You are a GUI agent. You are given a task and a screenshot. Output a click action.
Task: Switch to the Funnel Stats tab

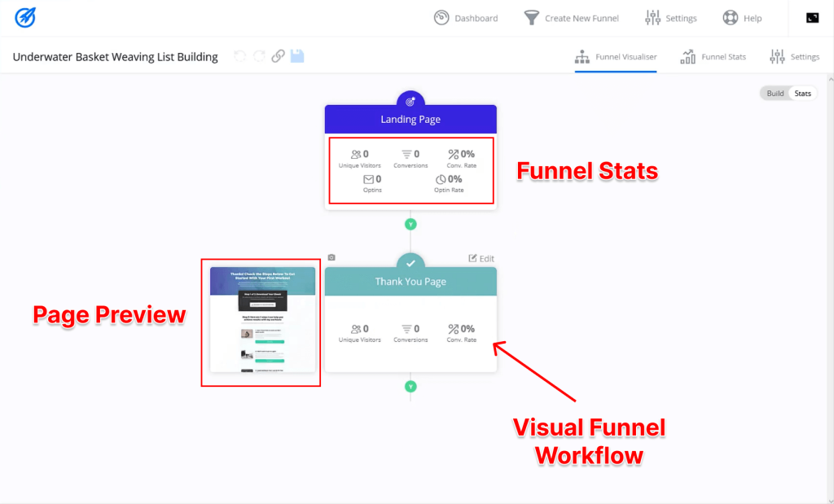(x=713, y=56)
